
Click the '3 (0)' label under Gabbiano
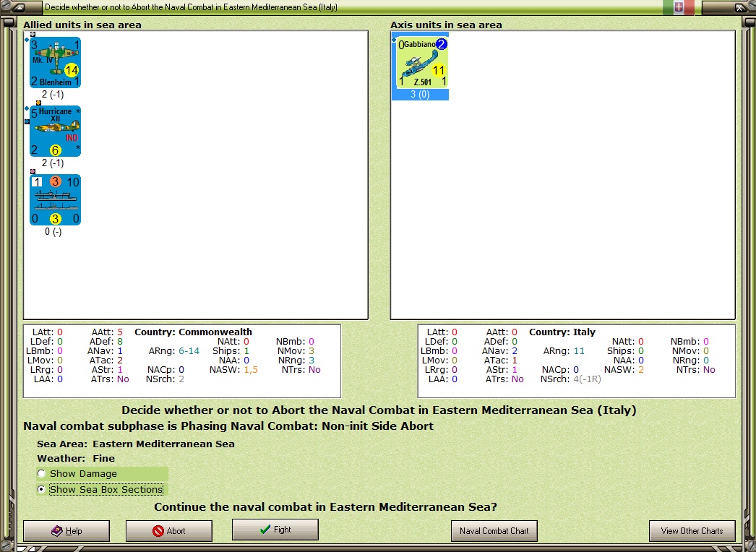click(420, 95)
